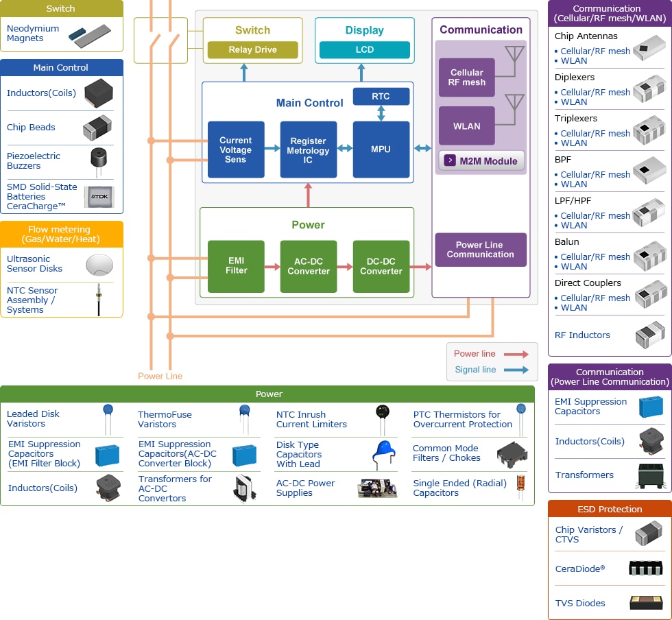Click the EMI Filter power block
This screenshot has width=672, height=620.
pyautogui.click(x=236, y=266)
